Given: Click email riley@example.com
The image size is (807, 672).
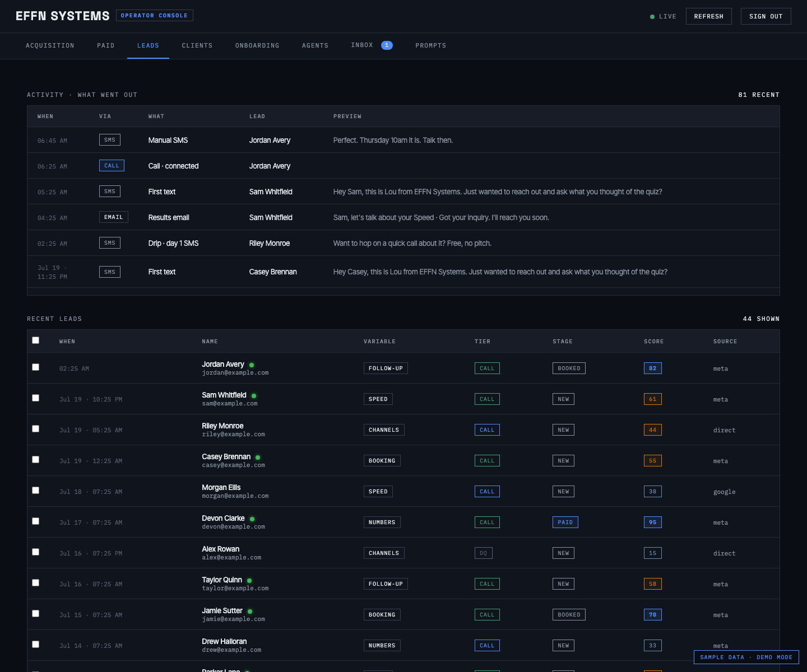Looking at the screenshot, I should pyautogui.click(x=234, y=435).
